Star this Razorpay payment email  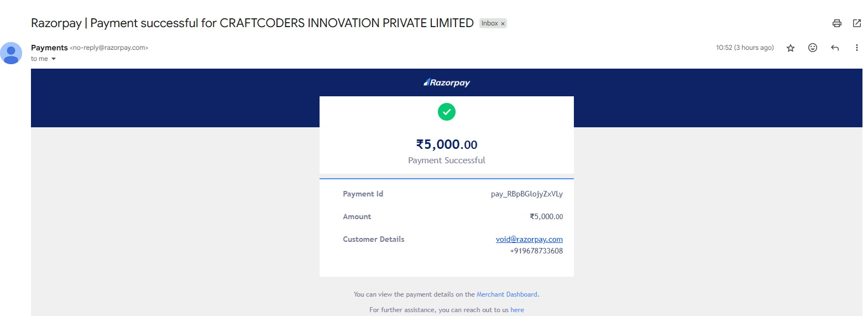[x=791, y=48]
